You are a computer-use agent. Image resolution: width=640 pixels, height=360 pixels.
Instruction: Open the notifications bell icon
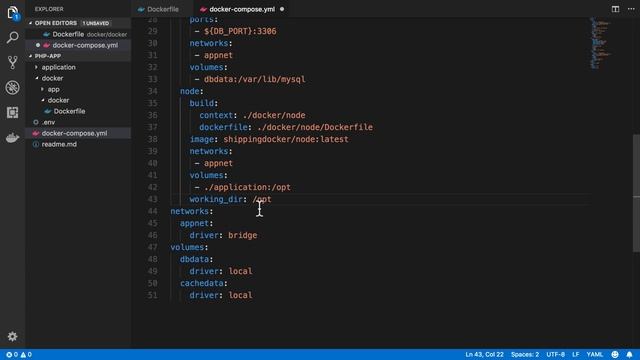[x=629, y=355]
